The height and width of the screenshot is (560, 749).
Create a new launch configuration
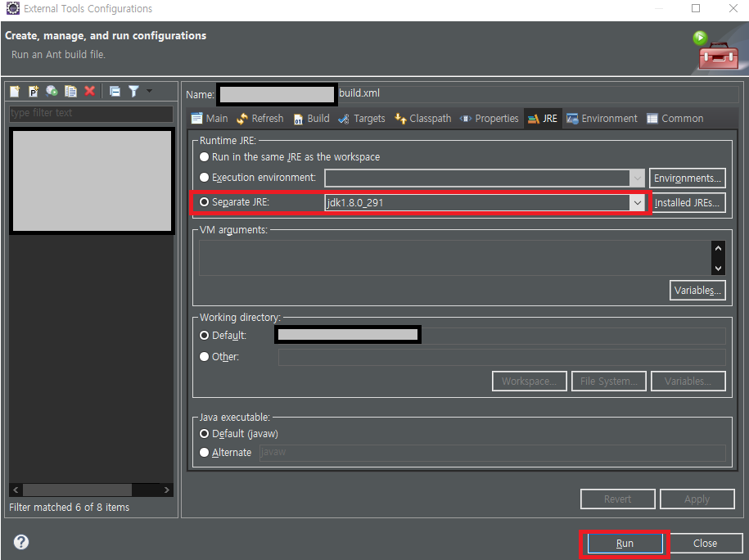coord(15,91)
